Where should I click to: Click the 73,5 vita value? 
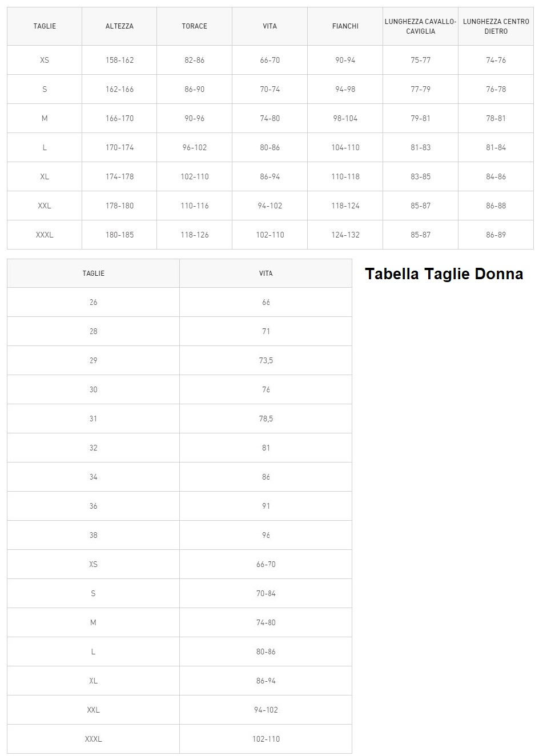click(266, 360)
